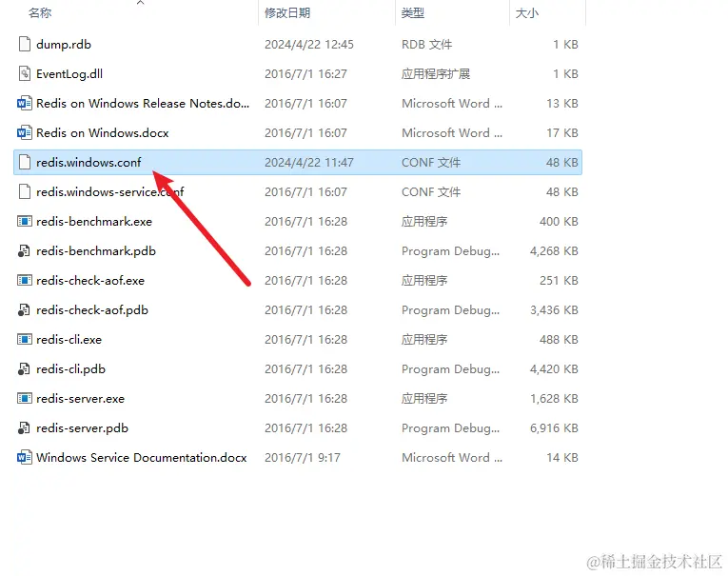Toggle sort arrow above the 名称 column
Screen dimensions: 728x576
[141, 3]
